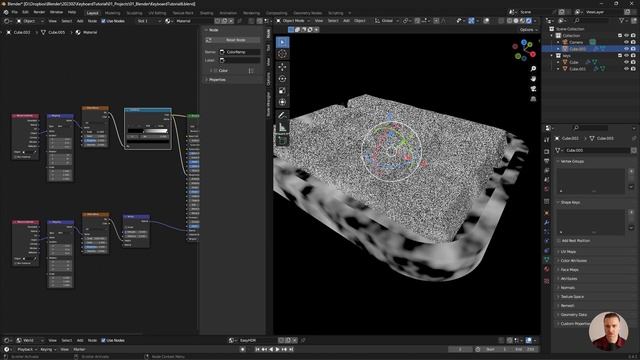Switch to the UV Editing workspace tab
This screenshot has width=640, height=360.
click(157, 13)
